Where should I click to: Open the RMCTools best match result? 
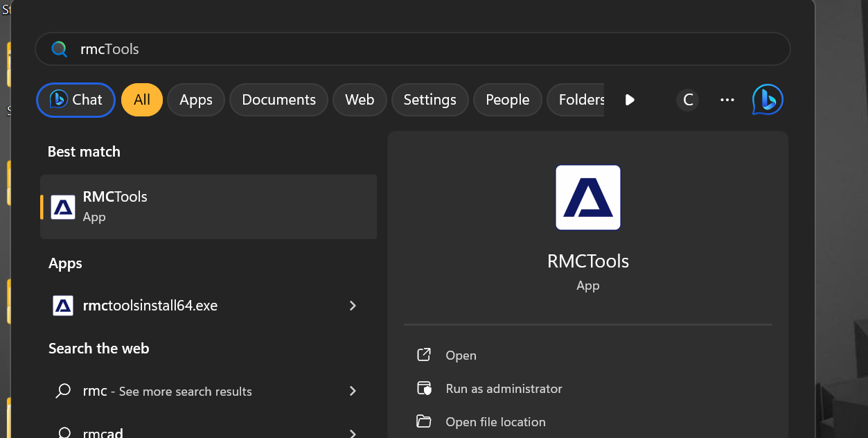tap(209, 207)
